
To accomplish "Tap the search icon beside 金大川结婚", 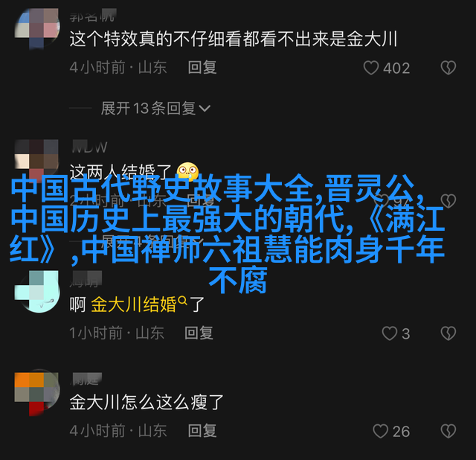I will click(183, 300).
